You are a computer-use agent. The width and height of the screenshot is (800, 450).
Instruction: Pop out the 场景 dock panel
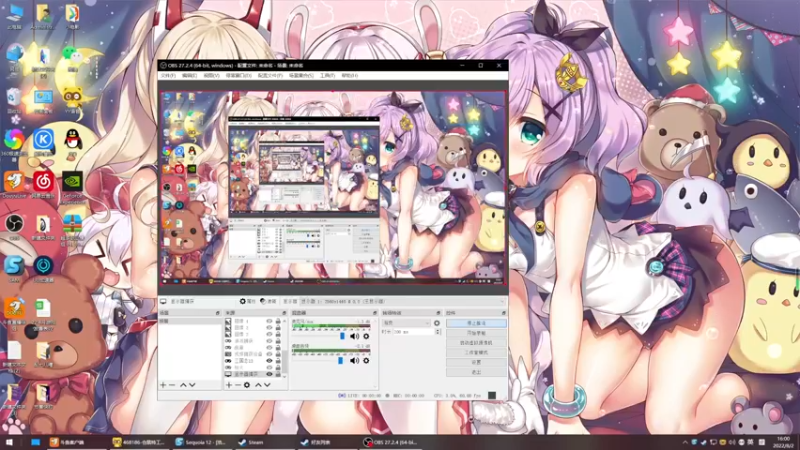click(x=218, y=313)
